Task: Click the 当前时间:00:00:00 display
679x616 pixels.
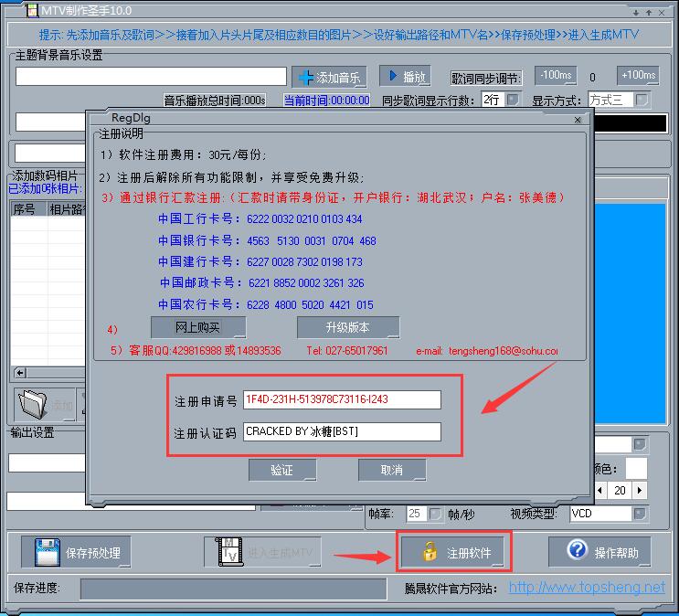Action: pyautogui.click(x=326, y=101)
